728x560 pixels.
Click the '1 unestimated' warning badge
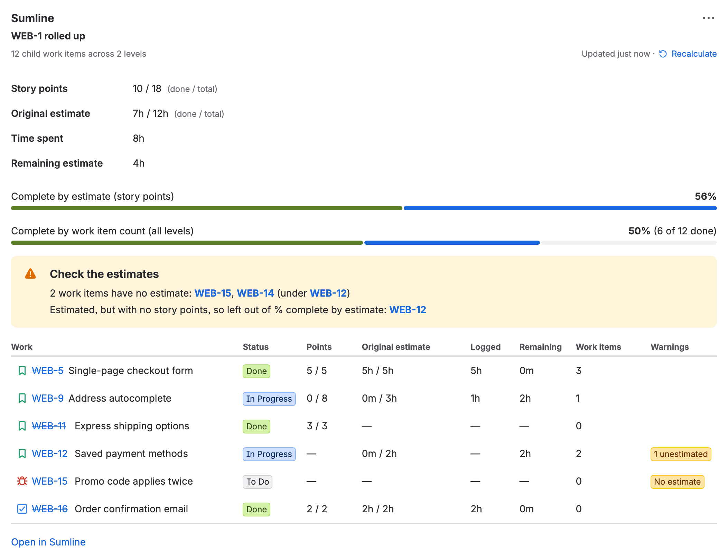681,454
